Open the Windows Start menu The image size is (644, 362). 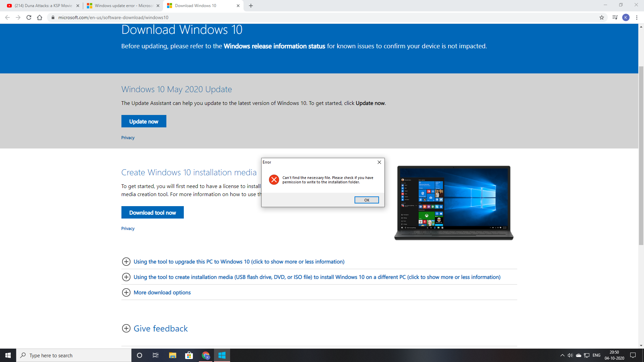click(x=8, y=355)
